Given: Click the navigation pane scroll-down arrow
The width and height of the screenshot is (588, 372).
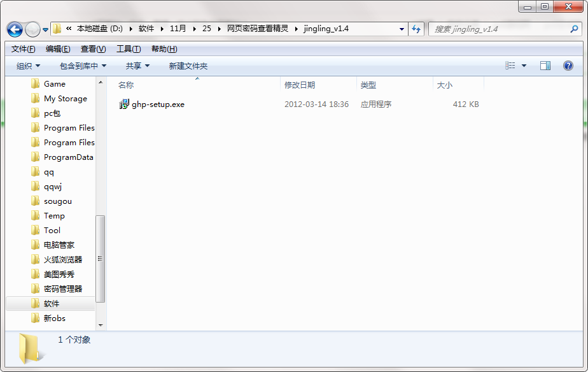Looking at the screenshot, I should [x=101, y=325].
